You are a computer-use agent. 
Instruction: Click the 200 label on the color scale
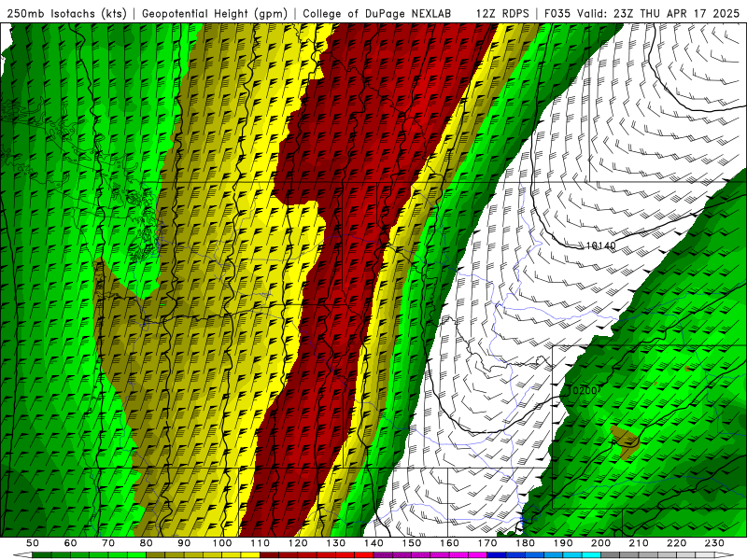pyautogui.click(x=600, y=543)
